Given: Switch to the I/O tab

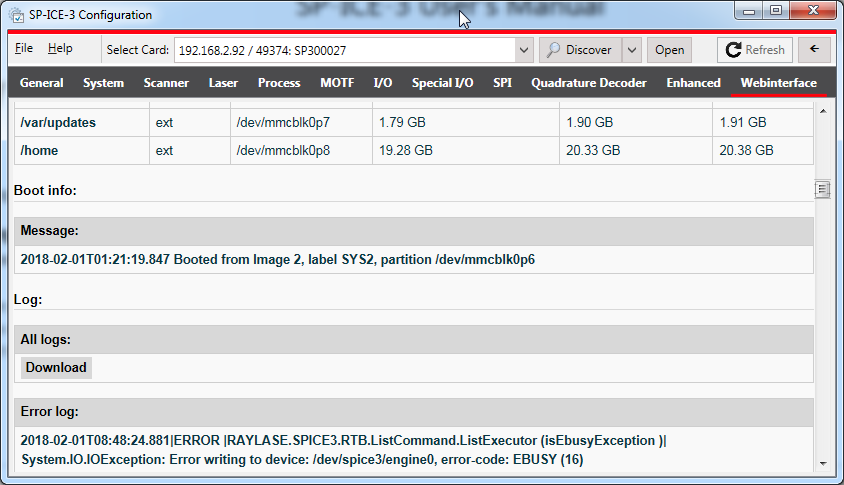Looking at the screenshot, I should (x=383, y=83).
